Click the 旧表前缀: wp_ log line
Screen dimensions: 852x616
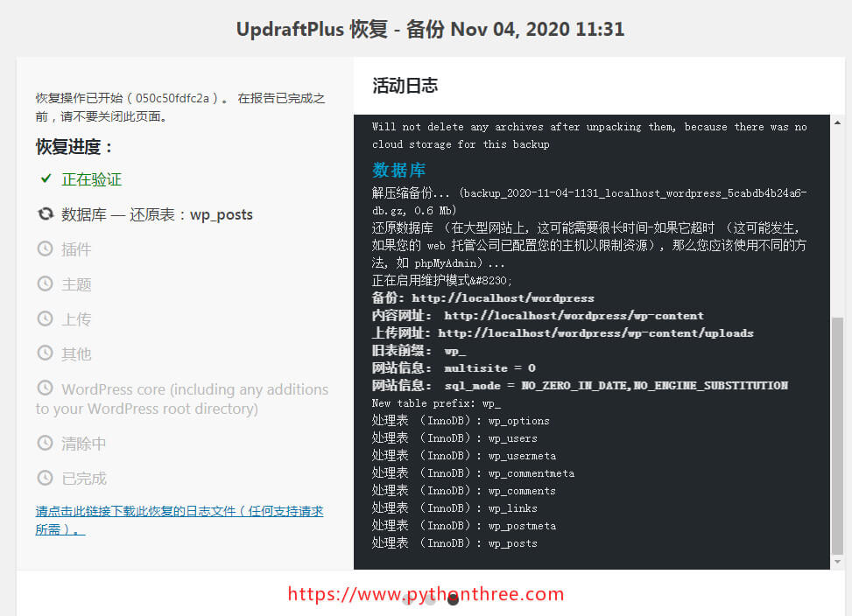point(419,351)
